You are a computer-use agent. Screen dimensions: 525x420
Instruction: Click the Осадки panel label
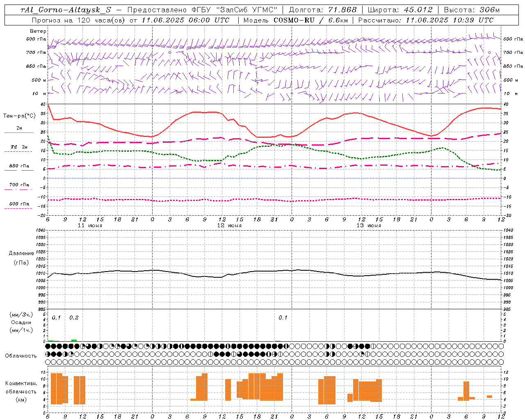coord(21,322)
